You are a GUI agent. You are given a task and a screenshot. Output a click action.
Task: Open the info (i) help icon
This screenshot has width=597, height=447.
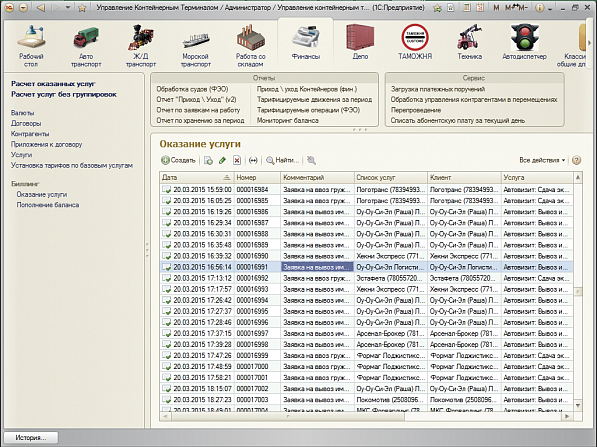tap(539, 8)
